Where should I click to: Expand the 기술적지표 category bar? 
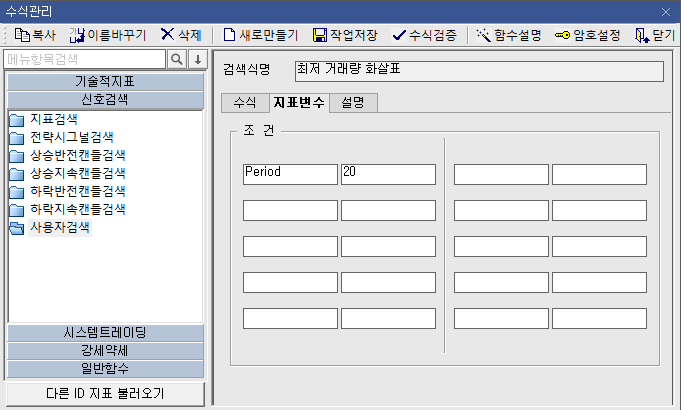105,82
